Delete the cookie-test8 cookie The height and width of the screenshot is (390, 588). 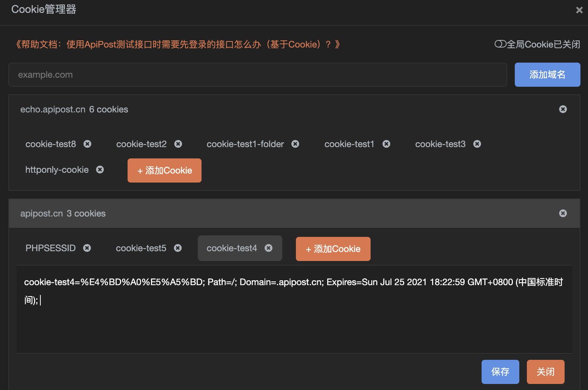point(87,144)
